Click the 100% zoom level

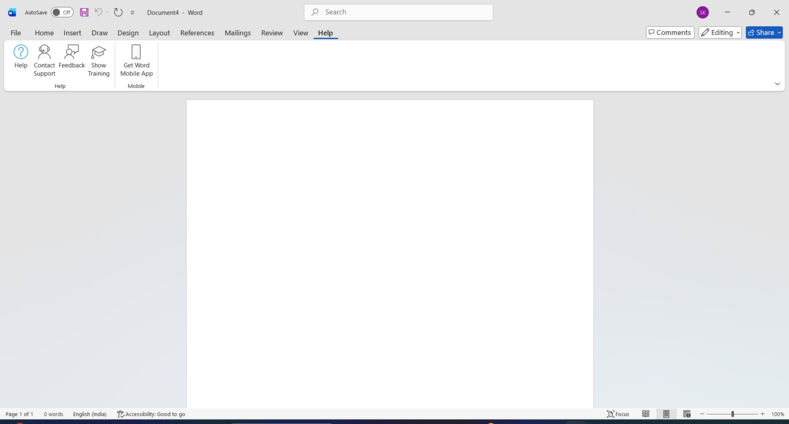[777, 414]
